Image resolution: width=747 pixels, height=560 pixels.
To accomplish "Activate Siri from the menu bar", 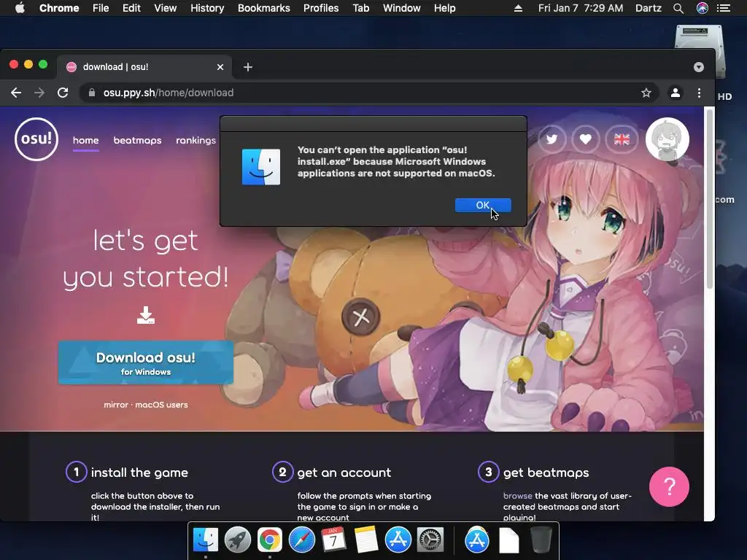I will (x=703, y=8).
